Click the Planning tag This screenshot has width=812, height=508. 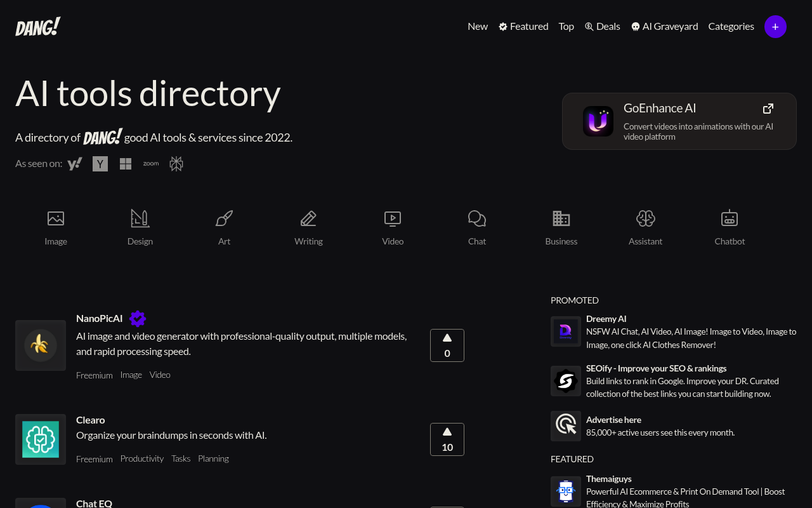click(x=213, y=458)
